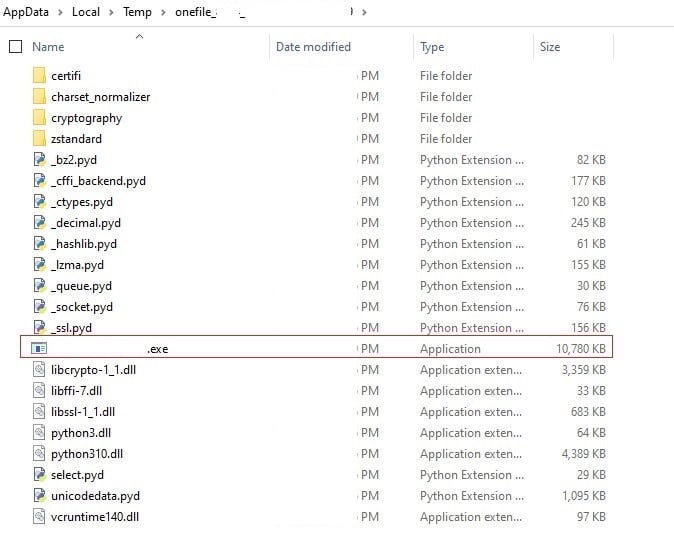Open the chevron after Temp breadcrumb
674x560 pixels.
point(164,12)
